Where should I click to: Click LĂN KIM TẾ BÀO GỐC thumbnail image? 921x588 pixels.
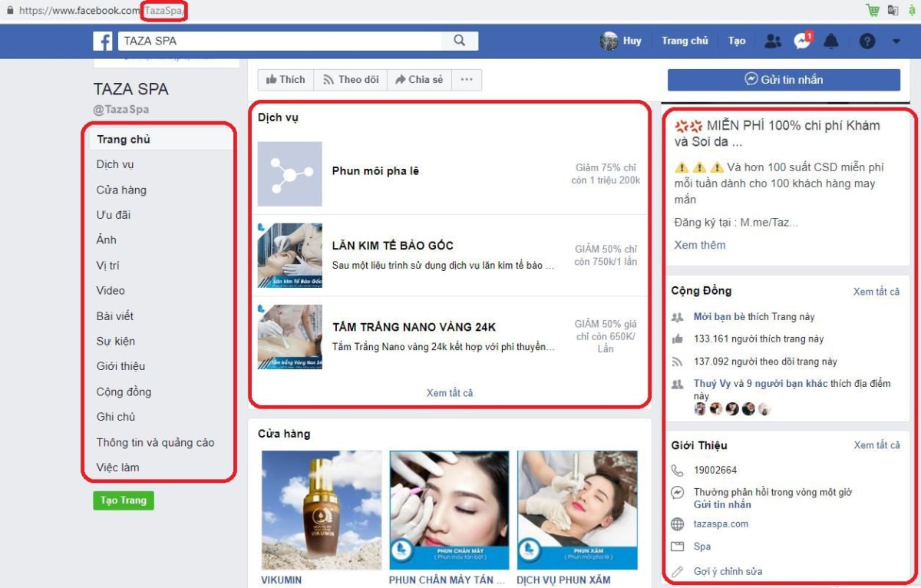coord(290,256)
